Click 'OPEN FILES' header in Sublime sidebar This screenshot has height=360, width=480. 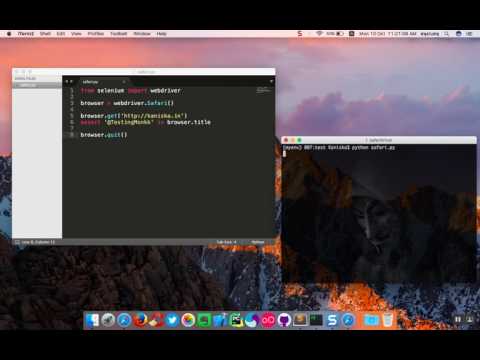(25, 78)
